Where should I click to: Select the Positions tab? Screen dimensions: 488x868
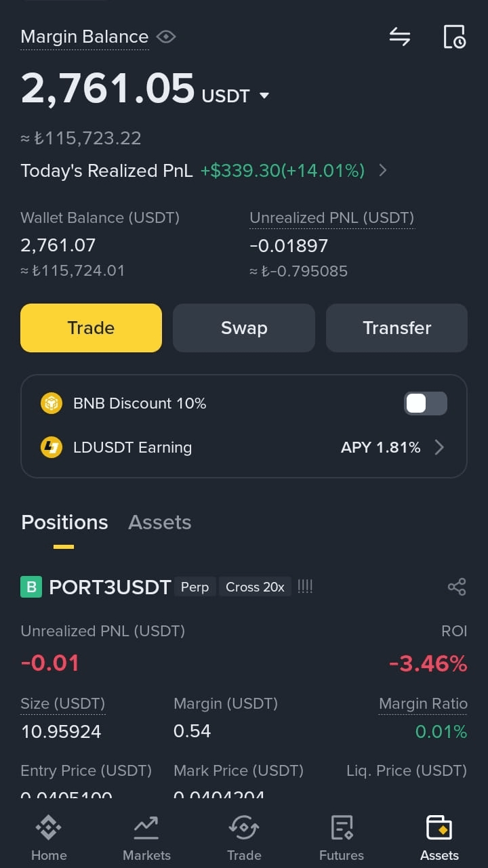pyautogui.click(x=64, y=522)
